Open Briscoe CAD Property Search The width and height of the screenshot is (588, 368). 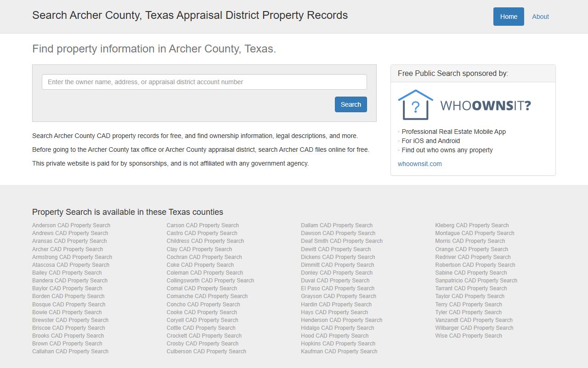pos(68,328)
